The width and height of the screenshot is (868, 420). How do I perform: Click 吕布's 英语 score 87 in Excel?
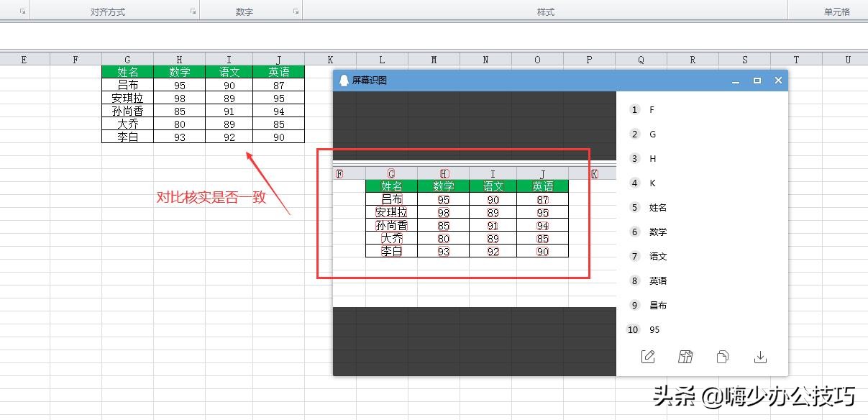click(278, 85)
